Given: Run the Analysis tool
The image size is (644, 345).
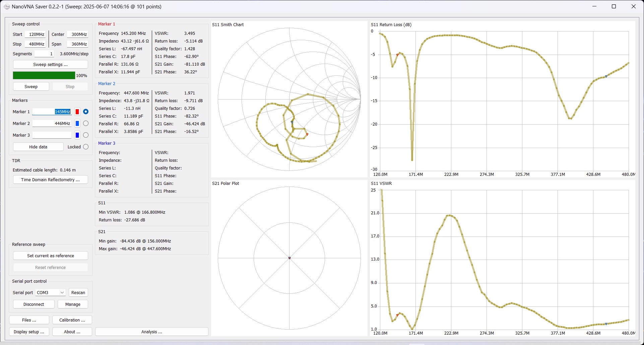Looking at the screenshot, I should [151, 332].
